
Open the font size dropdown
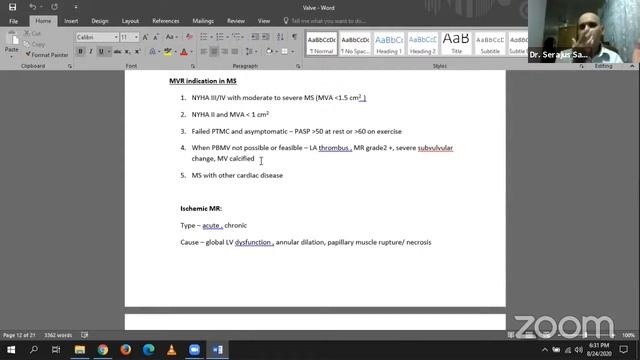point(136,37)
